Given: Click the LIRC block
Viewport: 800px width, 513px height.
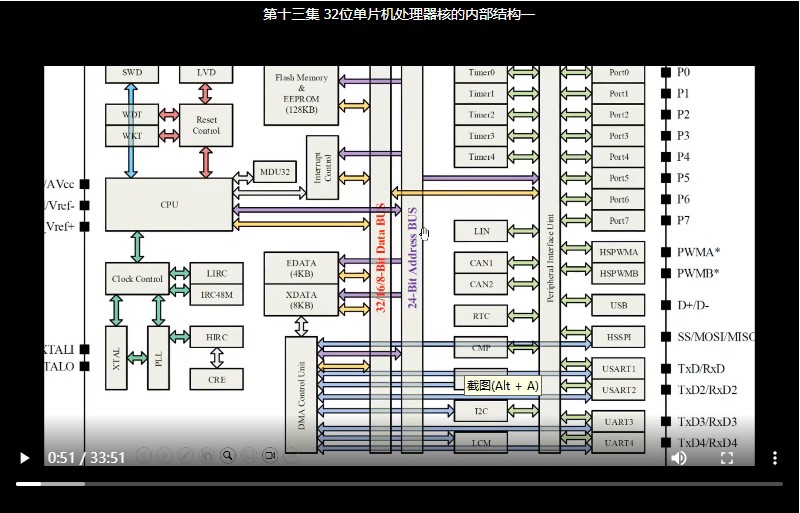Looking at the screenshot, I should 217,273.
